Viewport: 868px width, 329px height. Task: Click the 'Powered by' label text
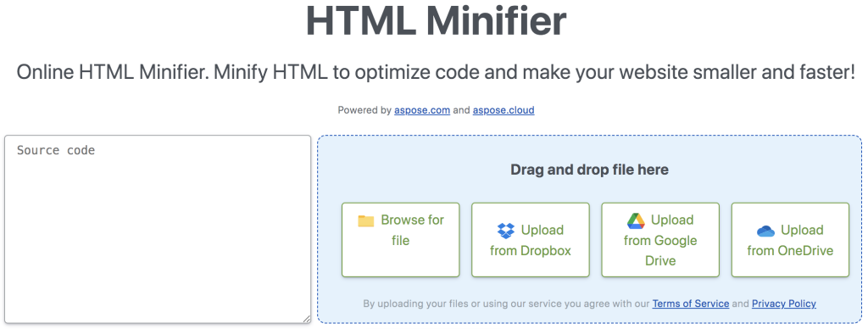click(x=364, y=110)
